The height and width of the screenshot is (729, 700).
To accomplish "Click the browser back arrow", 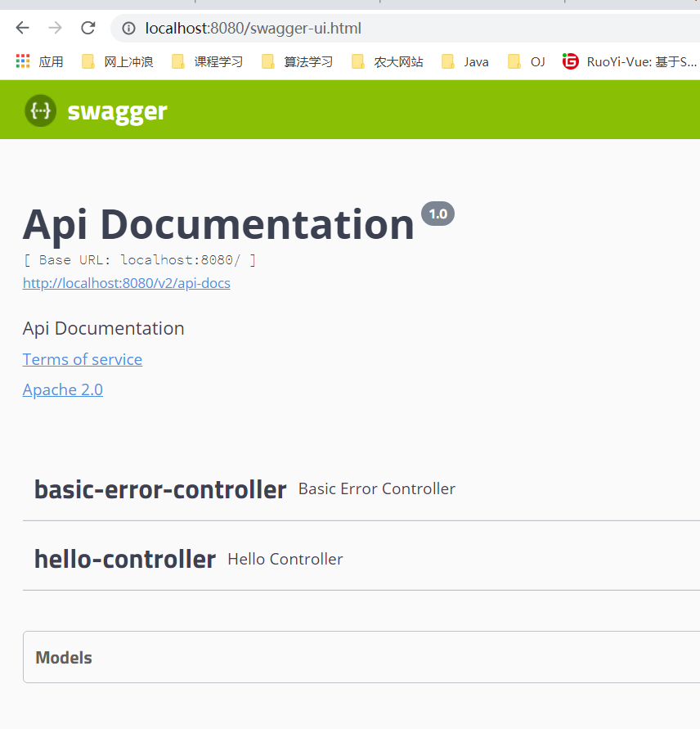I will (x=22, y=28).
